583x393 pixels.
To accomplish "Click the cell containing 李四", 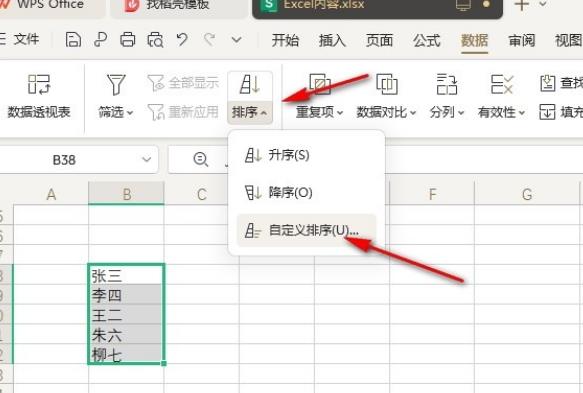I will pos(126,294).
